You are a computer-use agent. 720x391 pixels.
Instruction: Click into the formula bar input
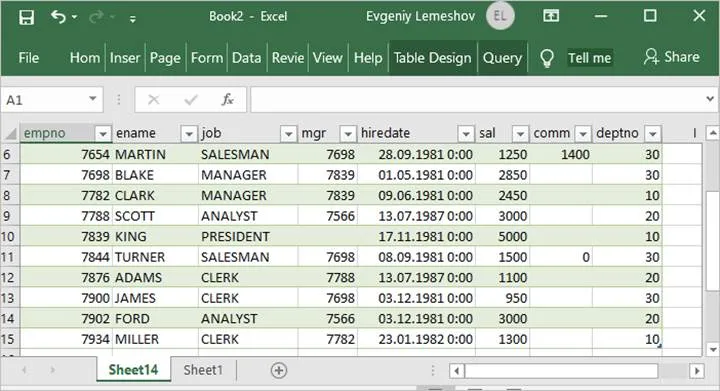pos(477,100)
